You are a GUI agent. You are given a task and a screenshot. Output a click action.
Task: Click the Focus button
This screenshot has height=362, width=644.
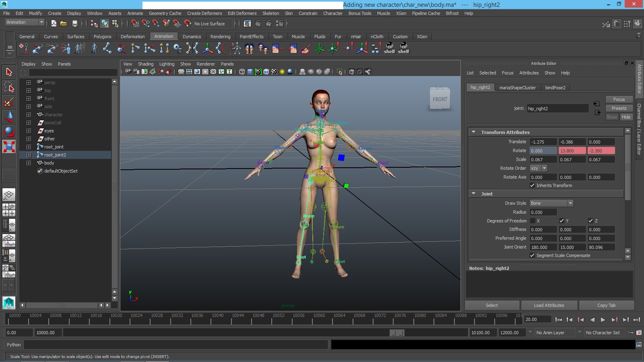tap(619, 99)
